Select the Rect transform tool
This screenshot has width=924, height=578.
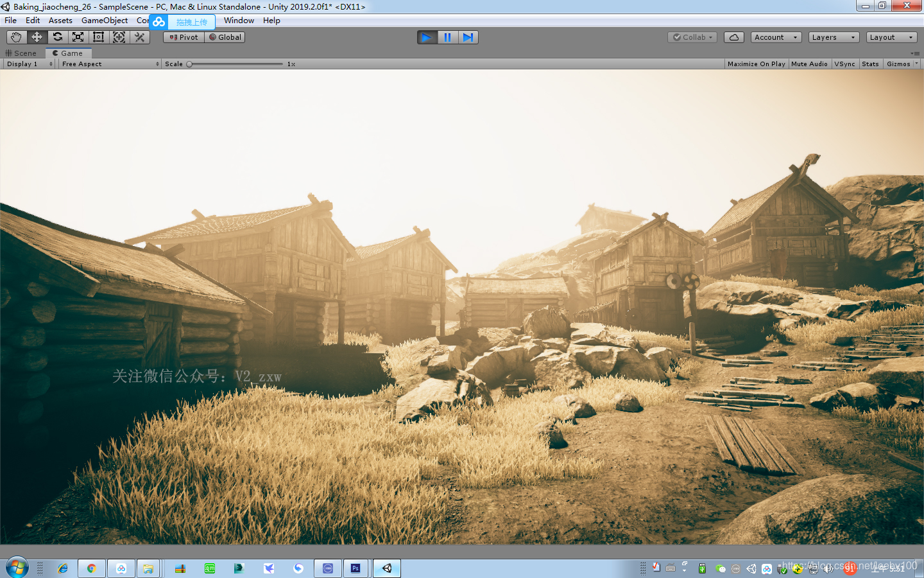[x=98, y=37]
